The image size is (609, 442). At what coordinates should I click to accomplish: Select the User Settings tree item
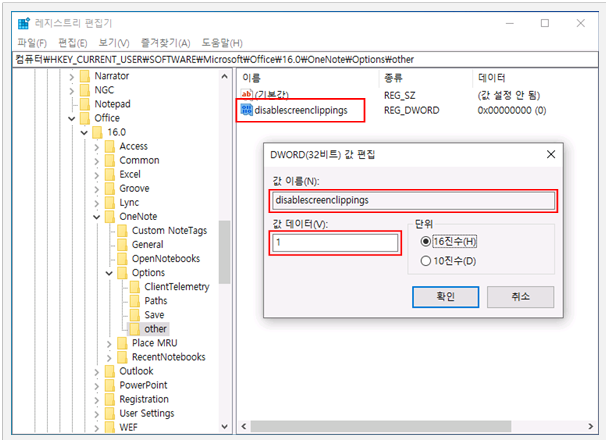[147, 413]
